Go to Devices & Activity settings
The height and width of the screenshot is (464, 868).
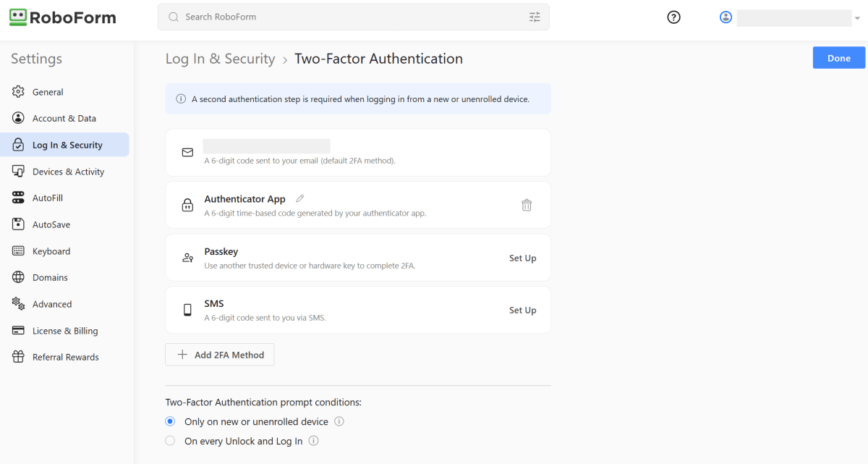pyautogui.click(x=68, y=172)
